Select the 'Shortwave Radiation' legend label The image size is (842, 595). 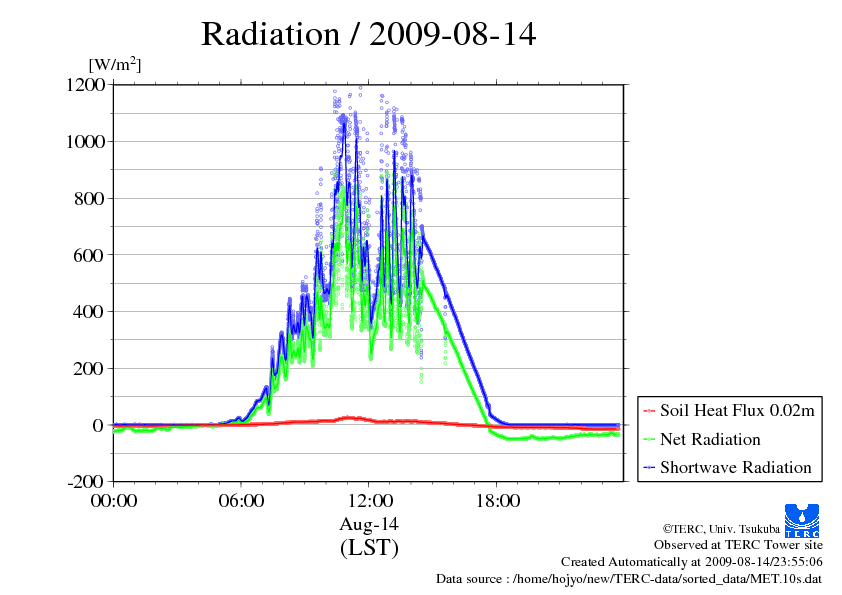(736, 467)
